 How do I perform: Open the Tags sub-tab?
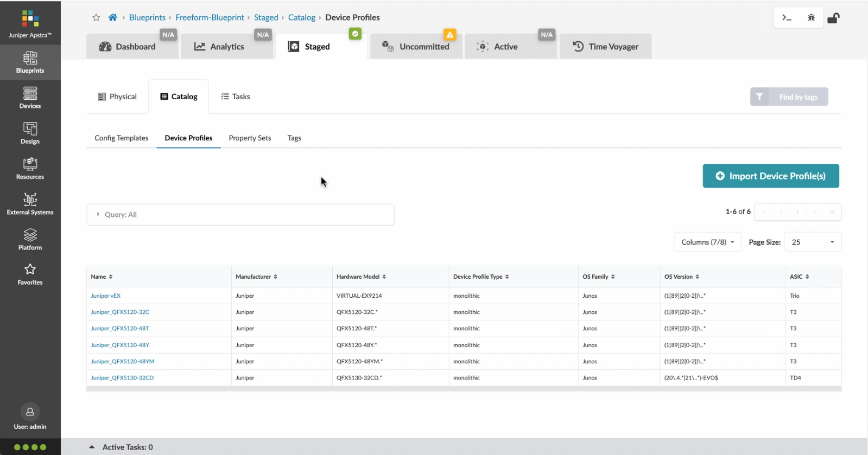294,138
